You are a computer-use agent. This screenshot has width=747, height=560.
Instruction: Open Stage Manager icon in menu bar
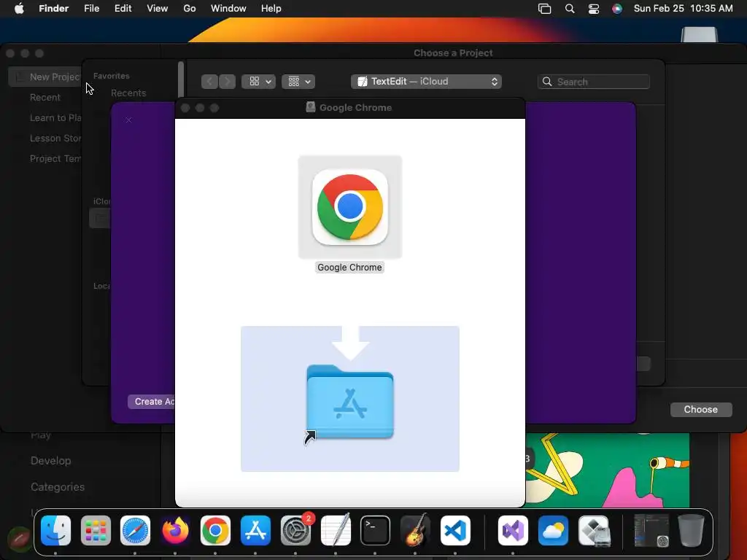coord(544,9)
